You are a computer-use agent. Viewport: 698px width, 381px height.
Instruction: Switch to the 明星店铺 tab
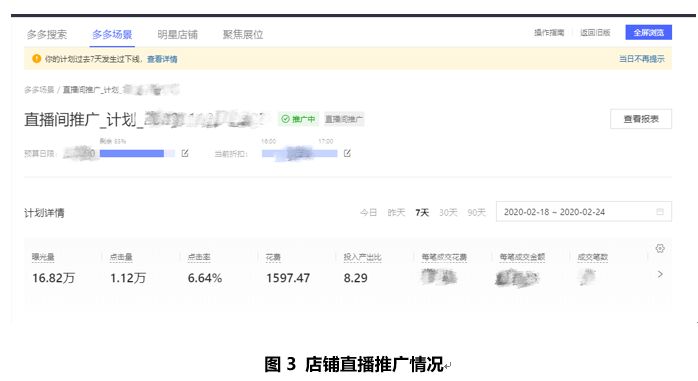click(178, 34)
